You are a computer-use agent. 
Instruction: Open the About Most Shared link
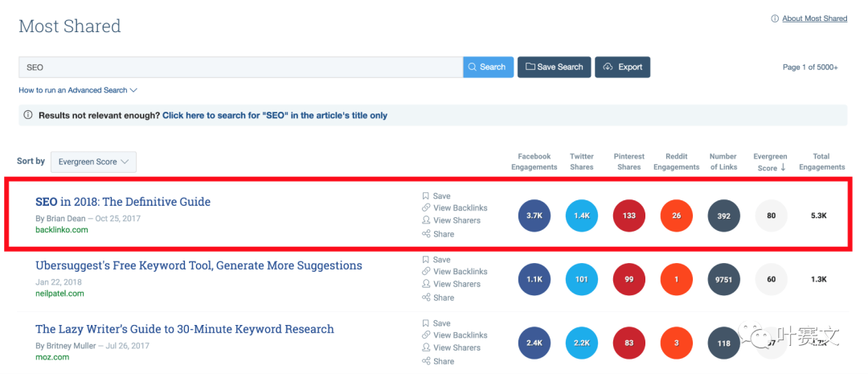(814, 18)
